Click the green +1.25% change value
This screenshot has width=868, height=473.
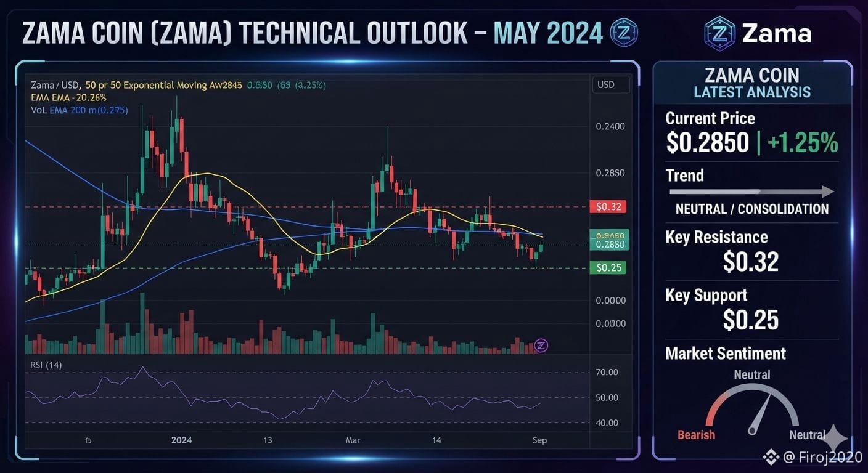(803, 143)
